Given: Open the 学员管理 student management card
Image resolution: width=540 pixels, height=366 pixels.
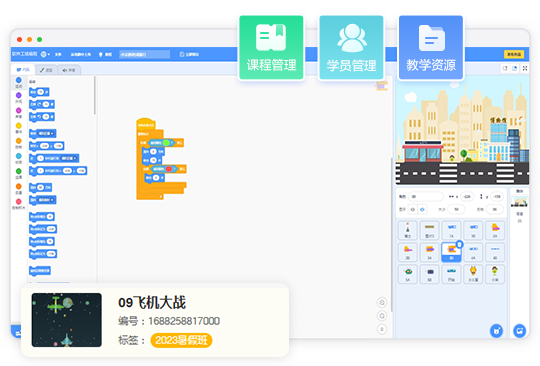Looking at the screenshot, I should tap(351, 48).
